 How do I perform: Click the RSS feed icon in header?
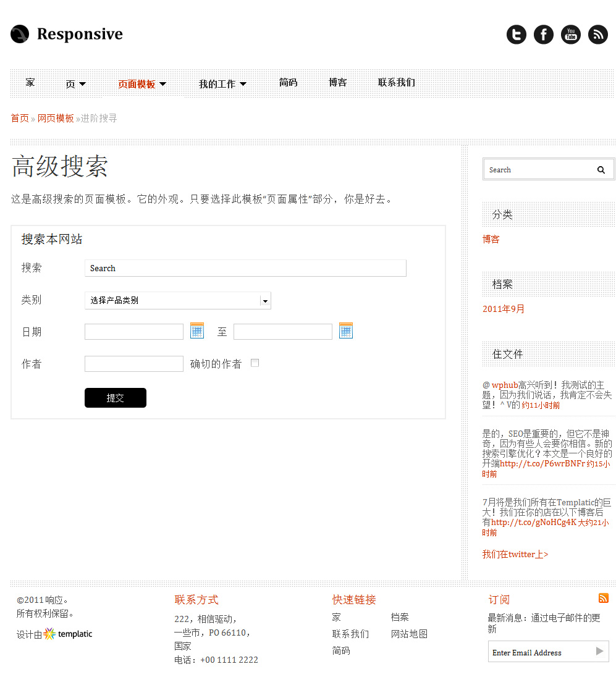coord(598,35)
